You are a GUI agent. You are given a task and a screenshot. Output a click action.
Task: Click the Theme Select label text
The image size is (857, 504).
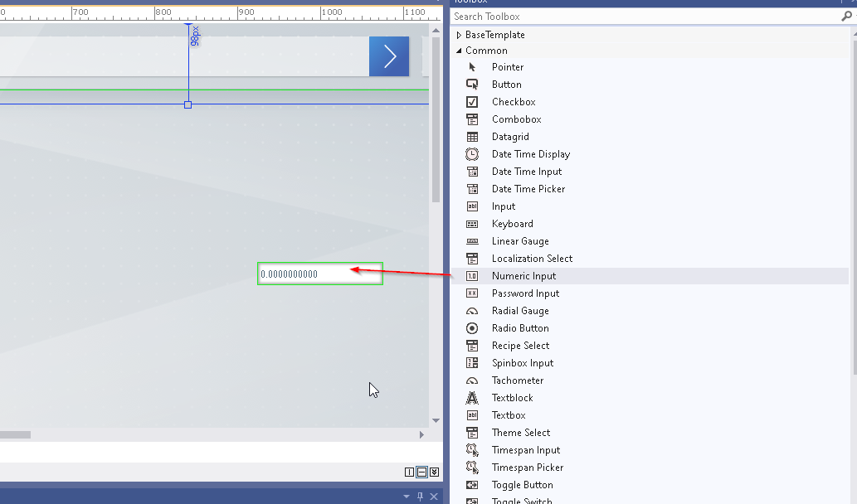pyautogui.click(x=521, y=433)
